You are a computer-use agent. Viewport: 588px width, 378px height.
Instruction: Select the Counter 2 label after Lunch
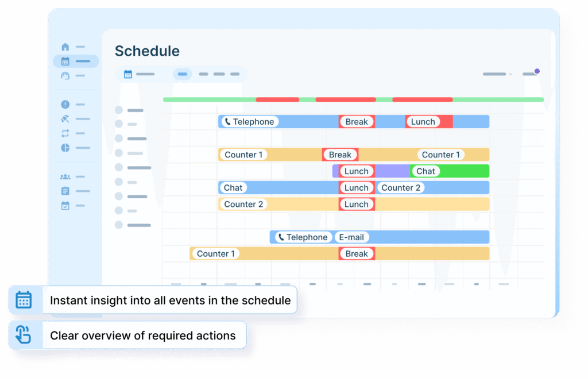[401, 188]
